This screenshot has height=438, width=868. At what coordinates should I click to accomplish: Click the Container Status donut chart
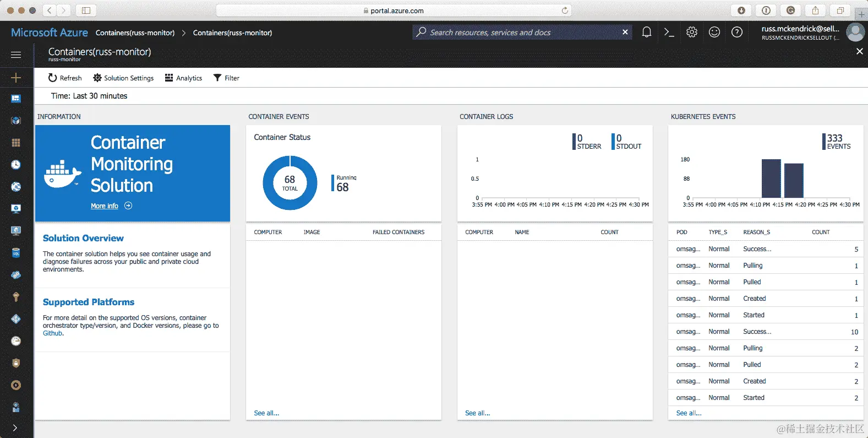(x=290, y=183)
